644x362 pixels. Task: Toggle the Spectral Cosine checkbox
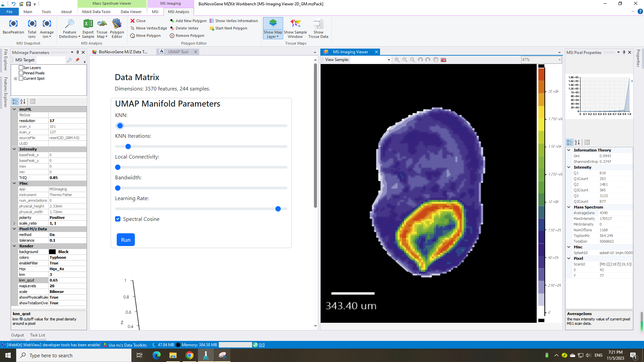pos(118,219)
